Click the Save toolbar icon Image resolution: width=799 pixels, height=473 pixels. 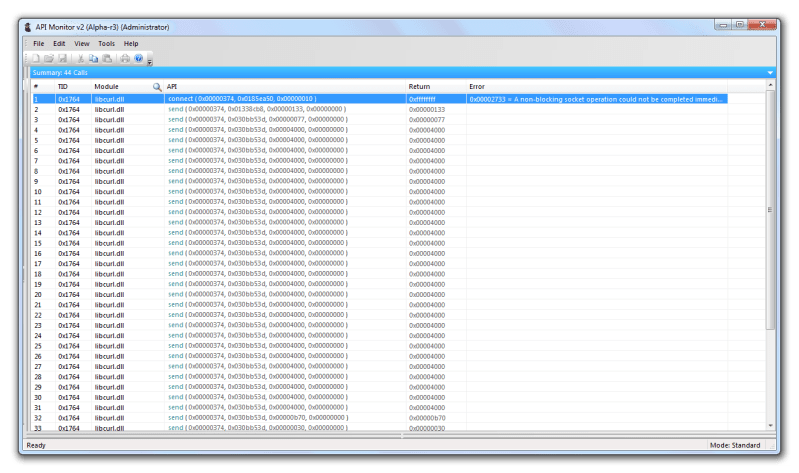[x=62, y=59]
